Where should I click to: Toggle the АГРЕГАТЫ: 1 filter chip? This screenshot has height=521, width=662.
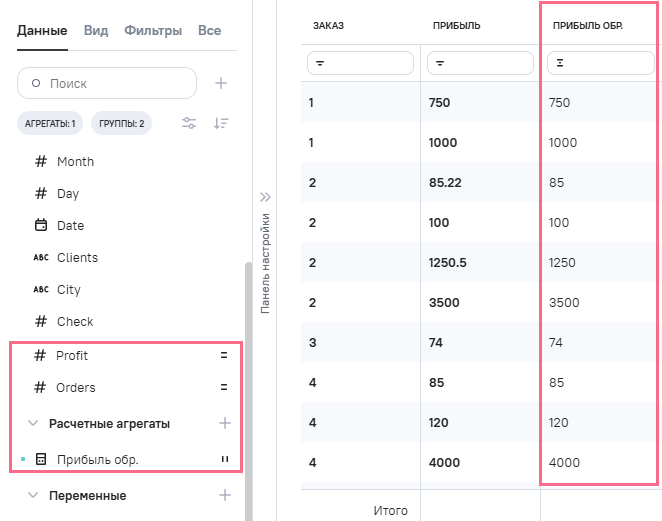50,124
